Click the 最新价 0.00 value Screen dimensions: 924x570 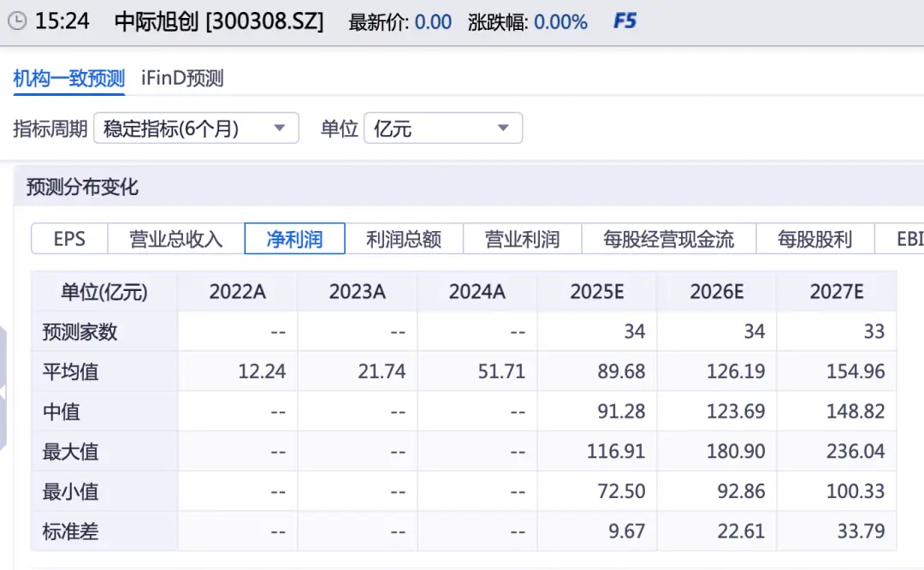pos(432,21)
